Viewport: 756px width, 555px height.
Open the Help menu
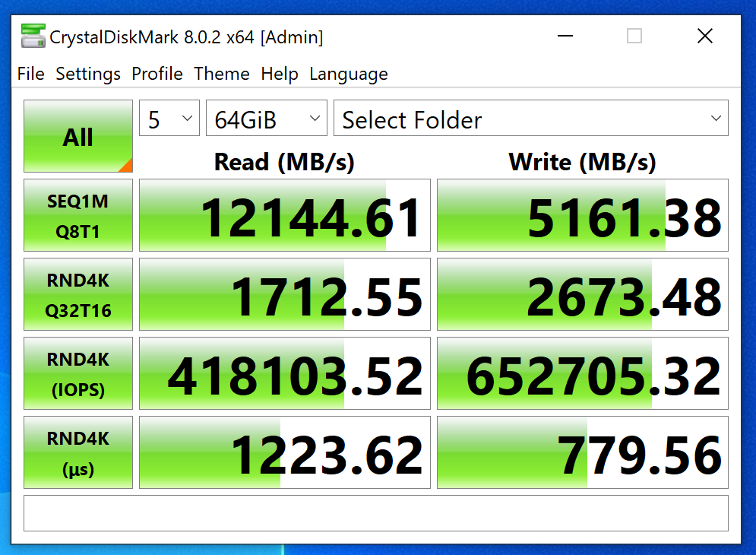(280, 74)
